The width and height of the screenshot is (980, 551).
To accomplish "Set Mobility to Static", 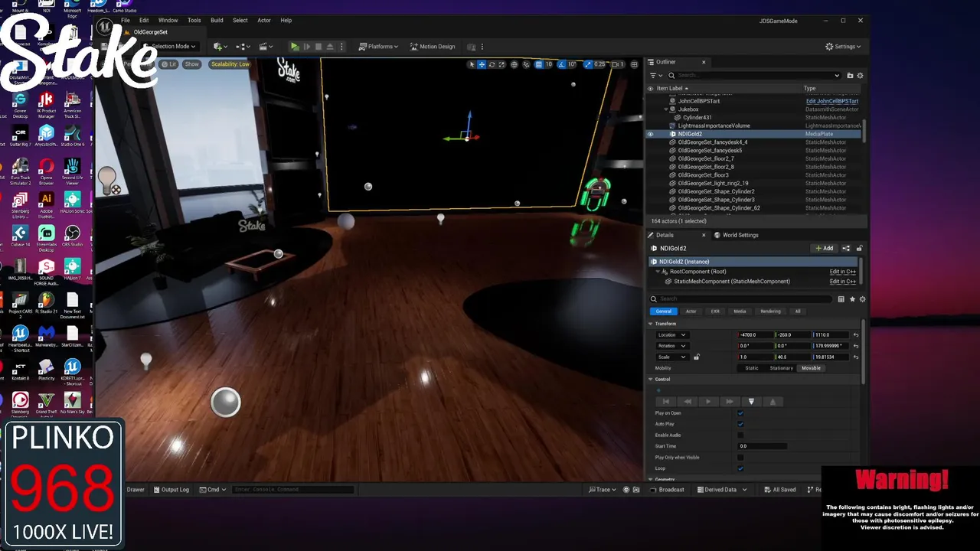I will (752, 368).
